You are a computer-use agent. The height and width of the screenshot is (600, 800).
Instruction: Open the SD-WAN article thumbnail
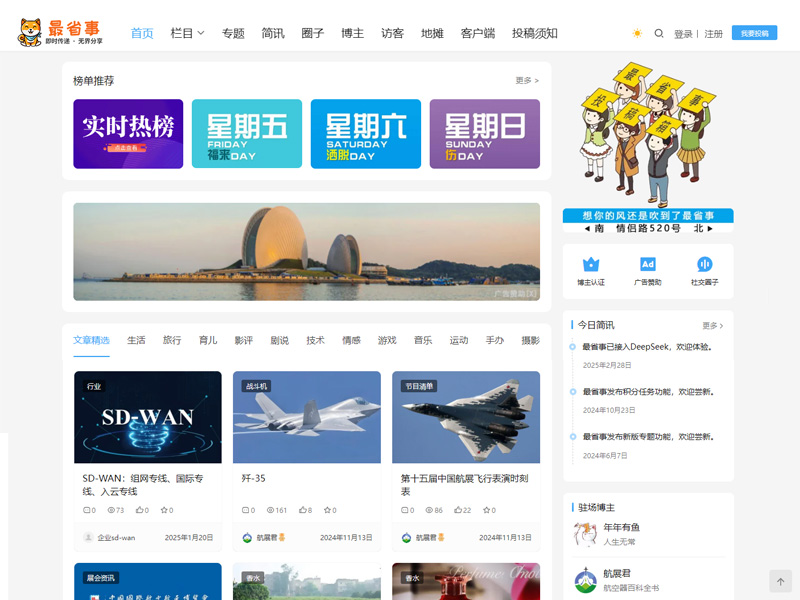coord(148,417)
